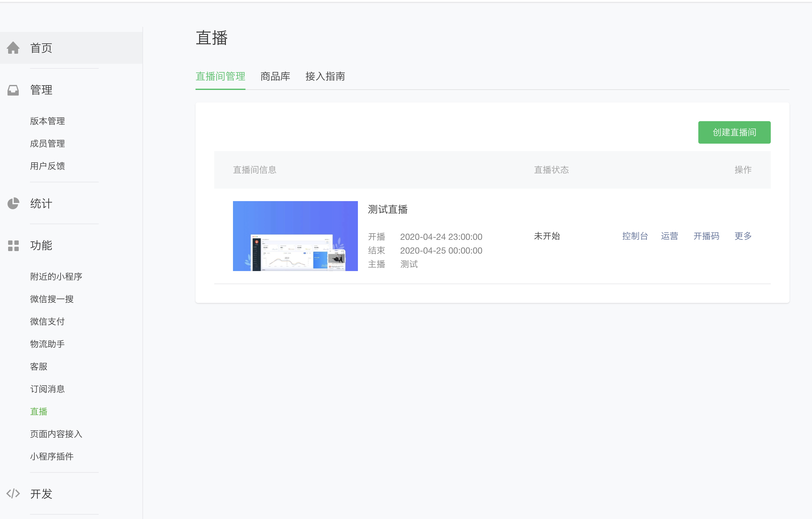Image resolution: width=812 pixels, height=519 pixels.
Task: Open 小程序插件 sidebar item
Action: 52,456
